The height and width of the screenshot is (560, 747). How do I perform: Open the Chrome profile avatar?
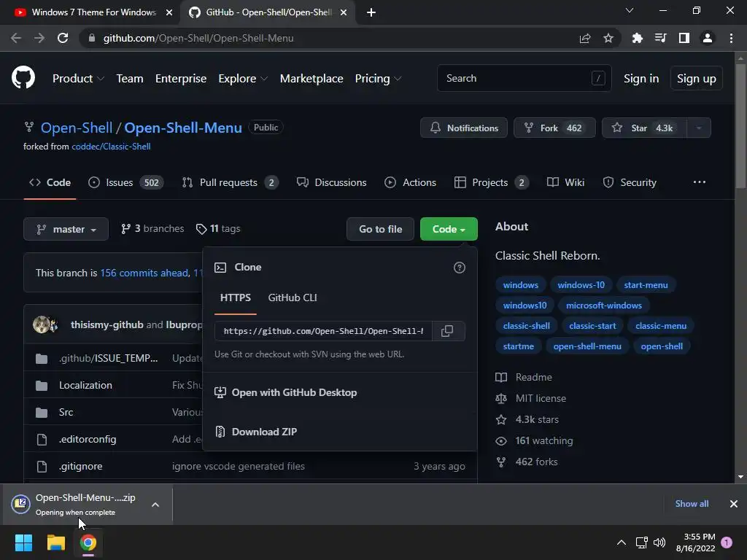708,38
